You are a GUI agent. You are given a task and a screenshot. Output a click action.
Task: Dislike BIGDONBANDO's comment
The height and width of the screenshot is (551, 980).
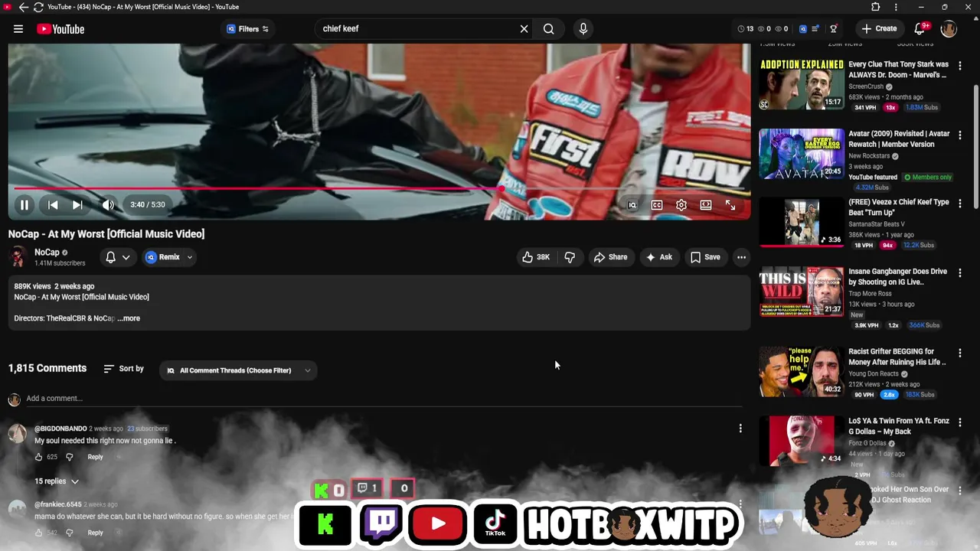pos(69,457)
